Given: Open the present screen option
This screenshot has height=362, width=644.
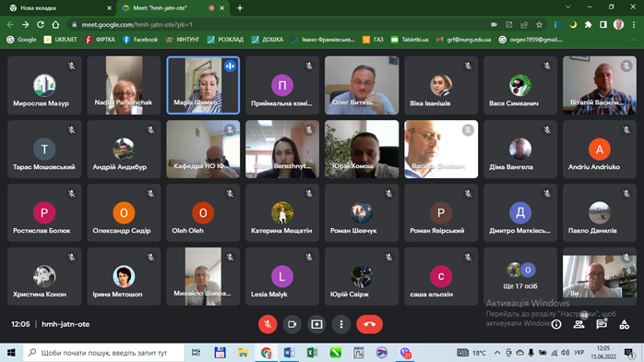Looking at the screenshot, I should (x=316, y=324).
